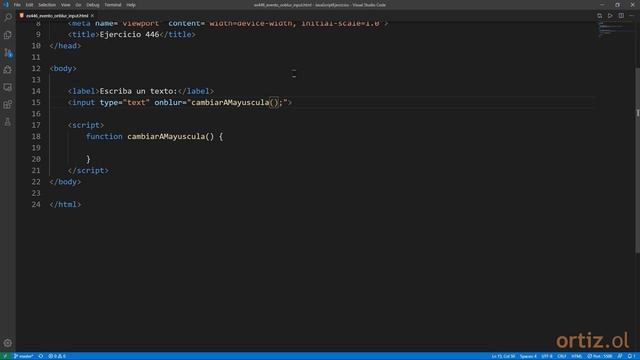Screen dimensions: 640x360
Task: Click the errors and warnings status indicator
Action: click(x=57, y=356)
